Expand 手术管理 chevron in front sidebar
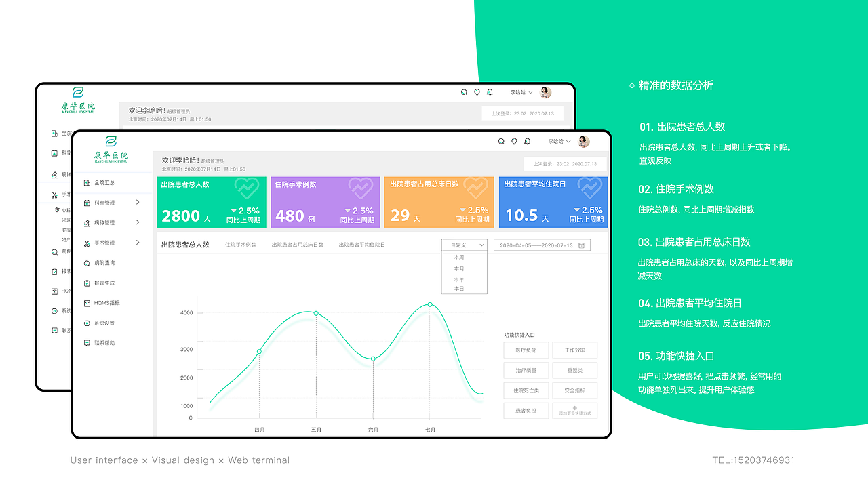 138,243
